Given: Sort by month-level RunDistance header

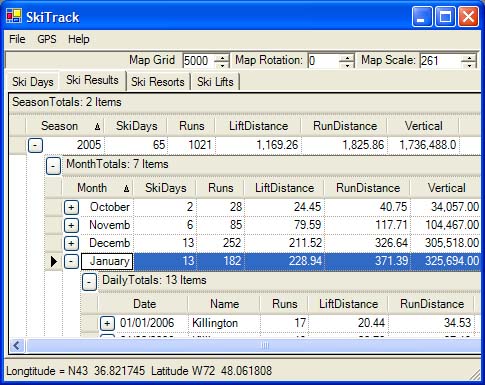Looking at the screenshot, I should [x=368, y=188].
